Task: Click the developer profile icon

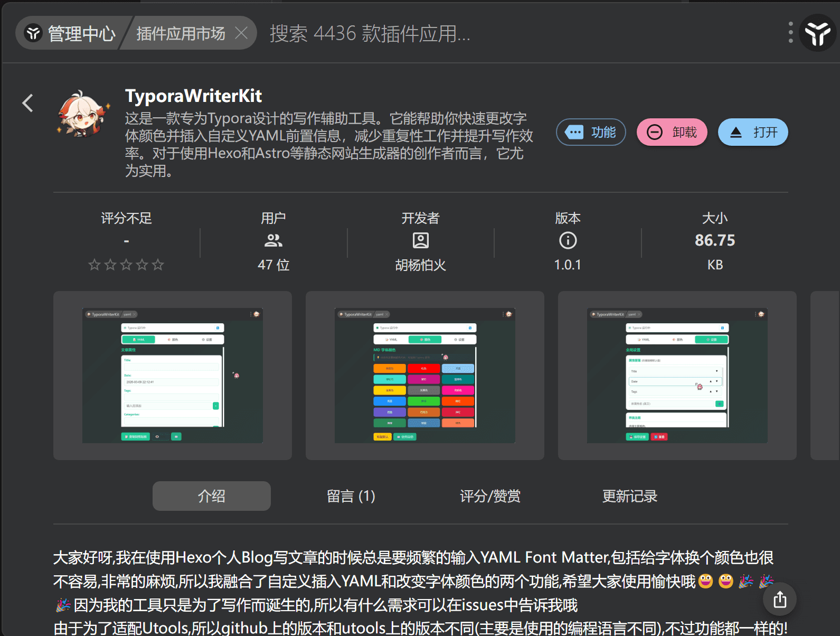Action: point(421,240)
